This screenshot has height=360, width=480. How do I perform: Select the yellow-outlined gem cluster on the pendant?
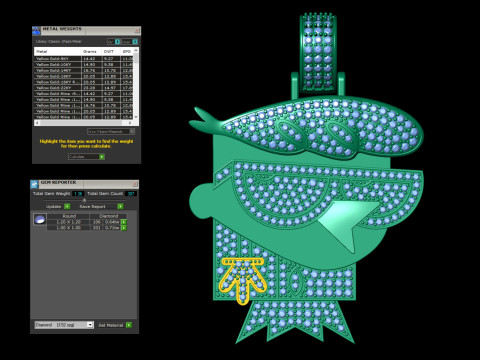[x=243, y=280]
